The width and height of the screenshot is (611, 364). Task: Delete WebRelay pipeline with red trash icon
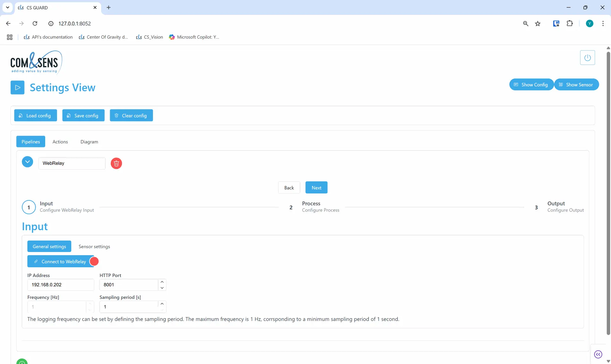point(116,163)
